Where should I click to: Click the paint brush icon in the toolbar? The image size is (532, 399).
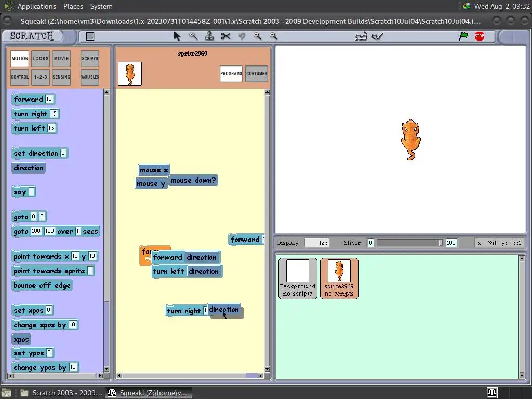click(378, 36)
